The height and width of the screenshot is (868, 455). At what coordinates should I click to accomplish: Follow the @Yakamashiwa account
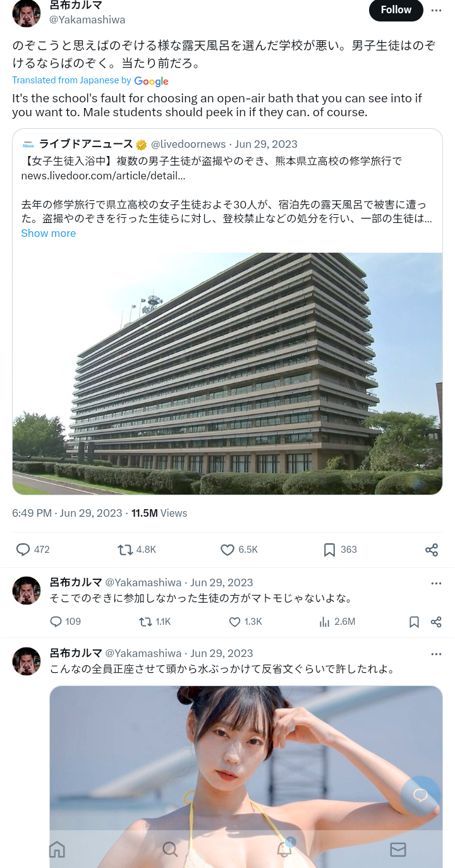coord(396,10)
